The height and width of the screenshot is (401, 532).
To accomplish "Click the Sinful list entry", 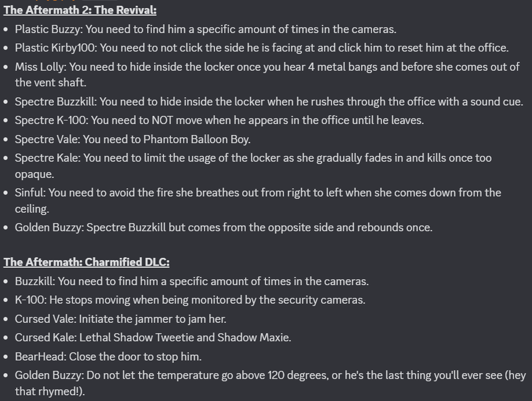I will point(258,193).
